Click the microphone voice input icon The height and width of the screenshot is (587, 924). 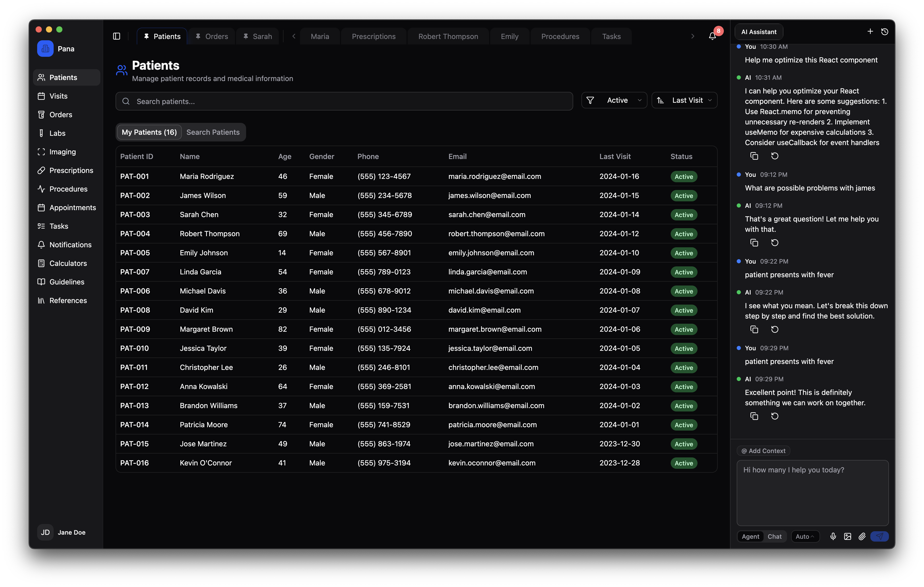coord(833,536)
